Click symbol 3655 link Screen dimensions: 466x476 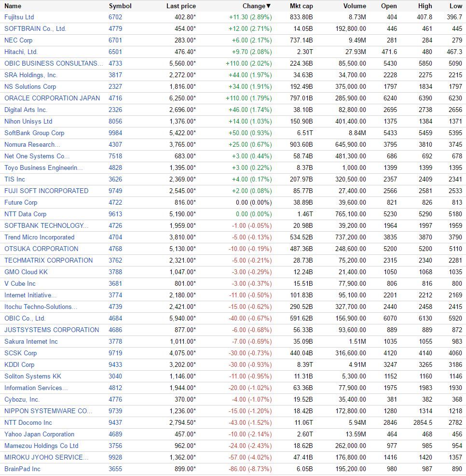tap(115, 469)
